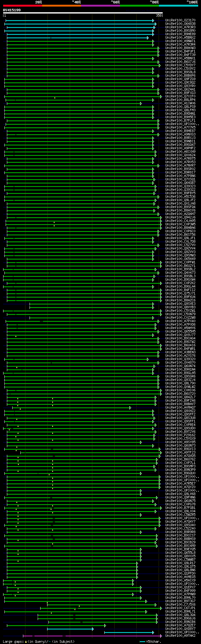Click the UniRef100_A7QZE7 label
This screenshot has width=201, height=644.
pyautogui.click(x=180, y=625)
